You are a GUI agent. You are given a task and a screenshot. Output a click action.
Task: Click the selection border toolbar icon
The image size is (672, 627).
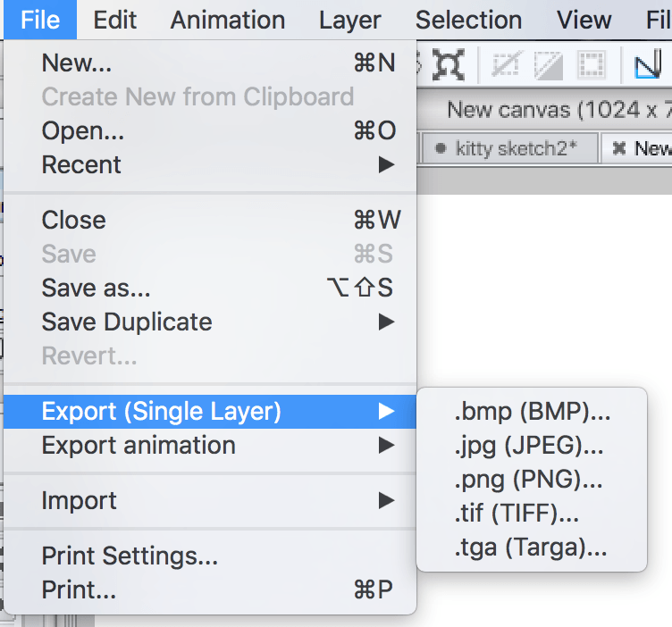coord(591,64)
